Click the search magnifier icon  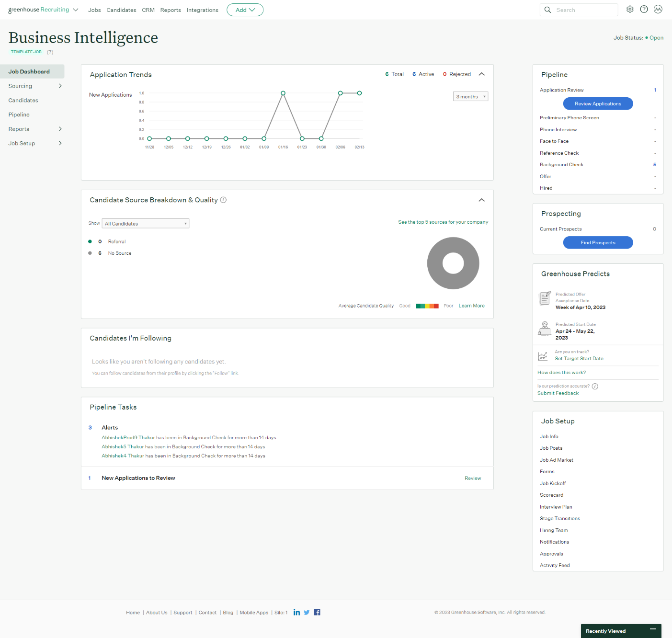tap(547, 10)
